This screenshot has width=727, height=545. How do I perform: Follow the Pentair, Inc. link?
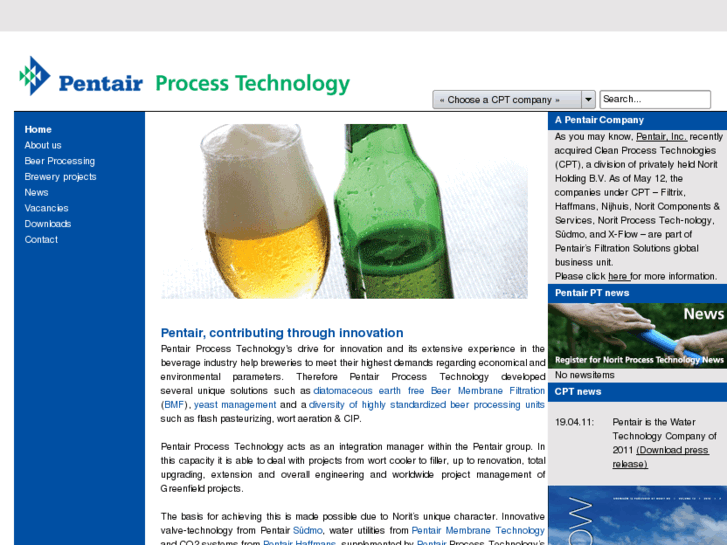(x=661, y=137)
